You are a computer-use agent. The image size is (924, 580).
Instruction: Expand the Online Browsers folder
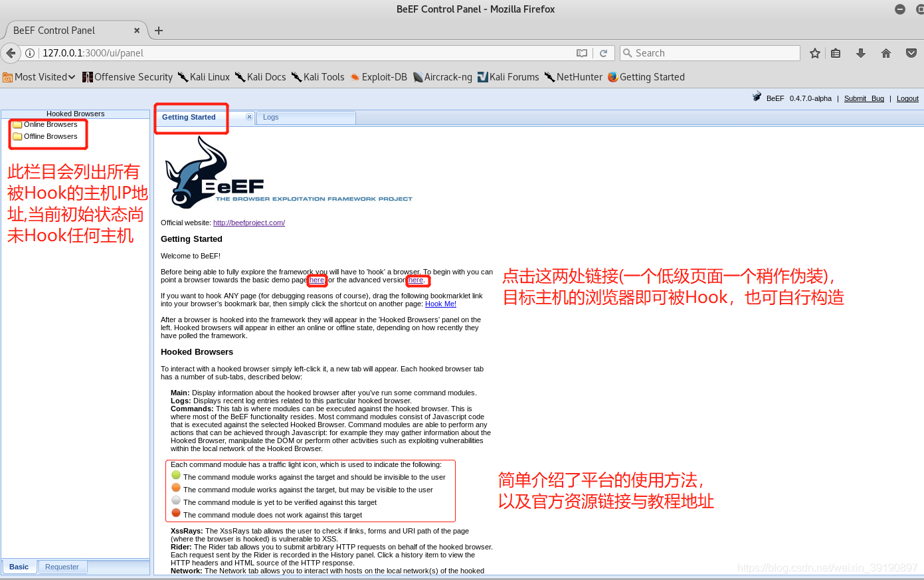[x=45, y=124]
